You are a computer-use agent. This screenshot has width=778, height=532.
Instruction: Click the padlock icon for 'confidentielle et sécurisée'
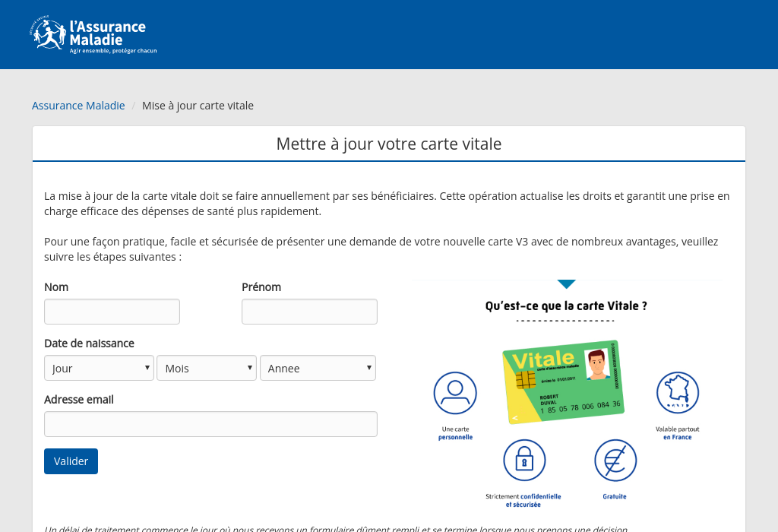(524, 461)
